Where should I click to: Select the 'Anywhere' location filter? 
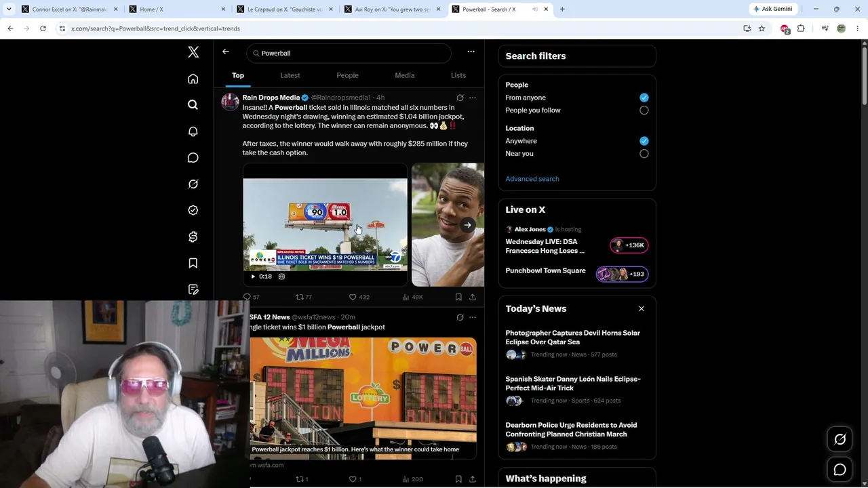tap(644, 141)
